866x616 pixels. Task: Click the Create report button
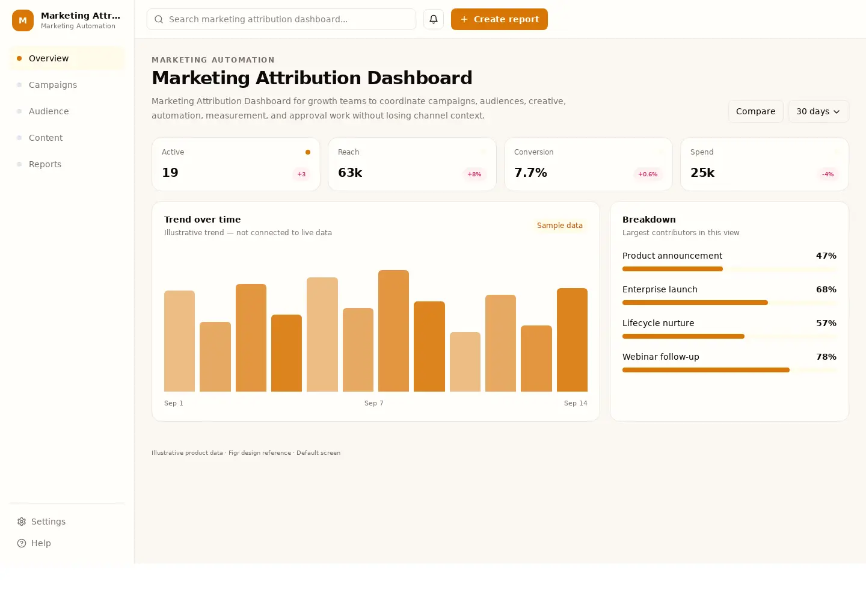499,19
